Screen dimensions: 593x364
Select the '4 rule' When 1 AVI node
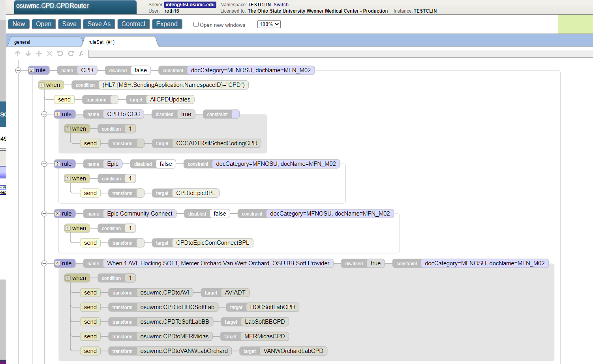coord(64,263)
